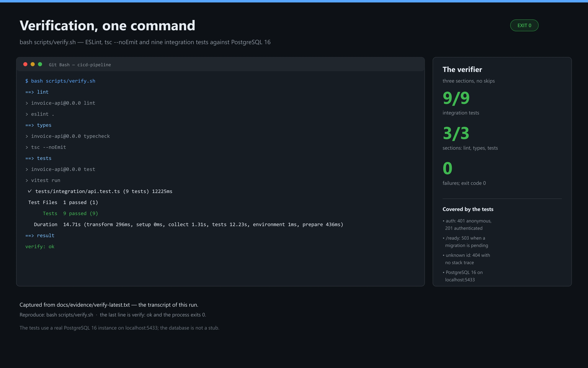
Task: Select the 'PostgreSQL 16 on localhost:5433' bullet
Action: (463, 276)
